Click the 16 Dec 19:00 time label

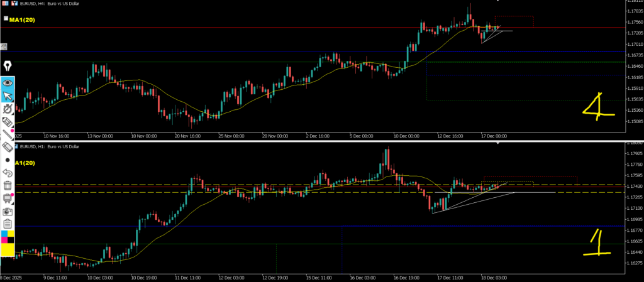coord(406,278)
